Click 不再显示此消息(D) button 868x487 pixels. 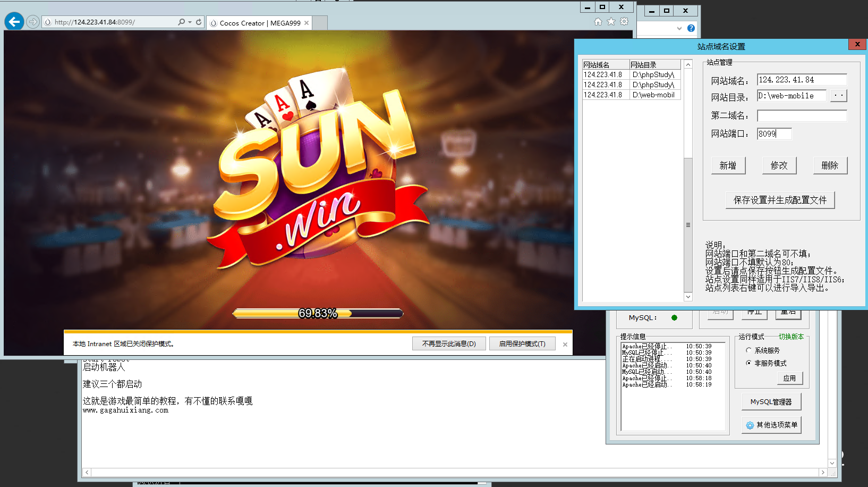[449, 344]
